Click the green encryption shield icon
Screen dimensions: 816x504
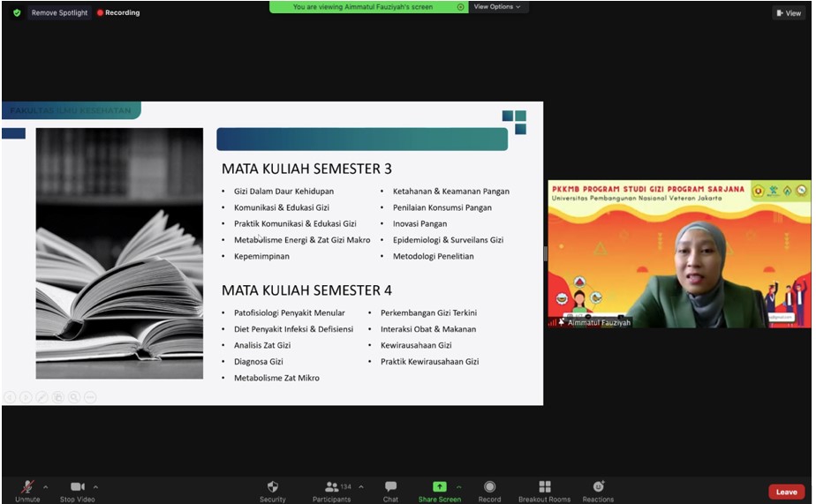click(x=17, y=12)
